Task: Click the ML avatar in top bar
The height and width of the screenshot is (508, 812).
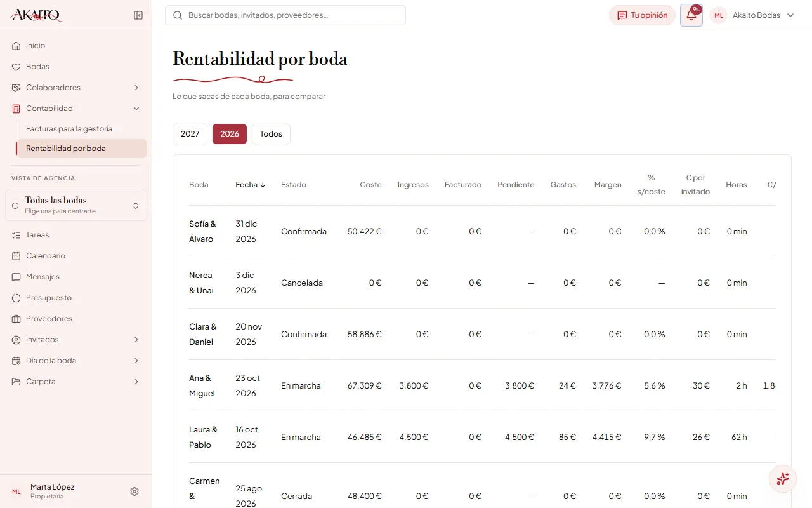Action: click(719, 15)
